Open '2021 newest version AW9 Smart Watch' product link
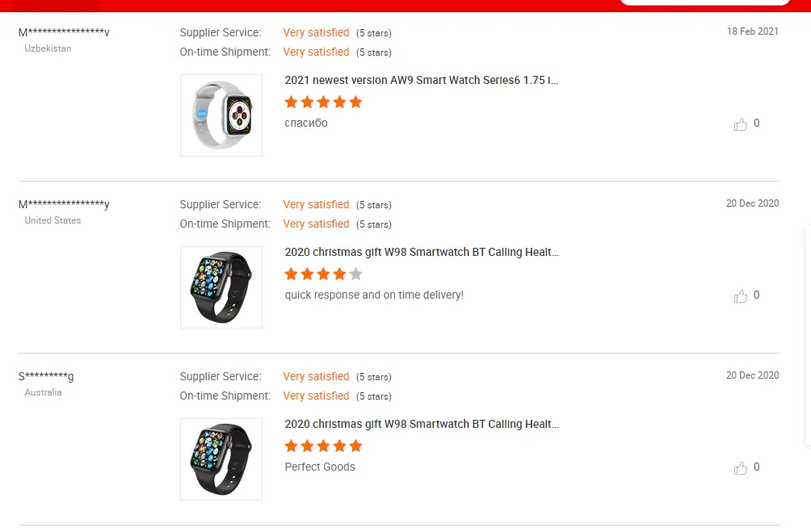Image resolution: width=811 pixels, height=532 pixels. click(421, 80)
